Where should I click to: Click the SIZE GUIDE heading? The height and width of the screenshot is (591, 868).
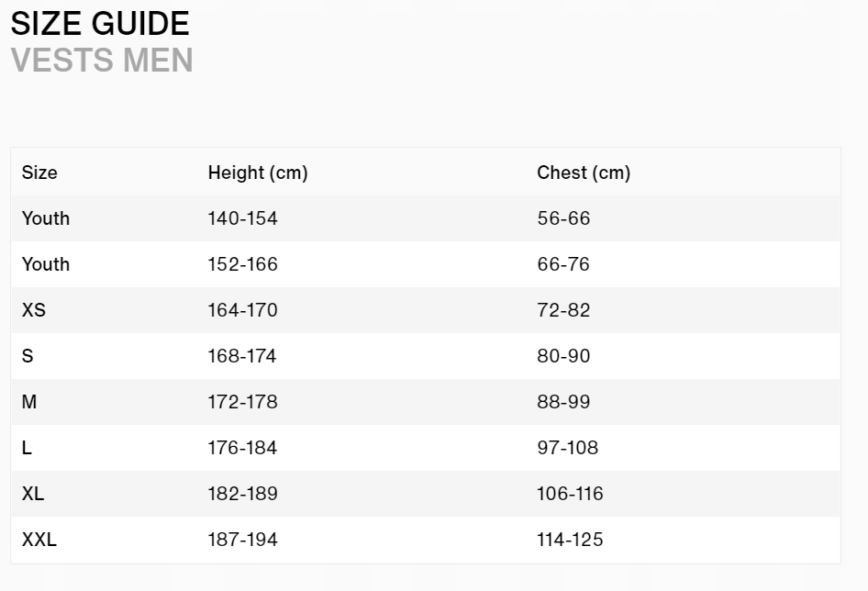tap(100, 24)
